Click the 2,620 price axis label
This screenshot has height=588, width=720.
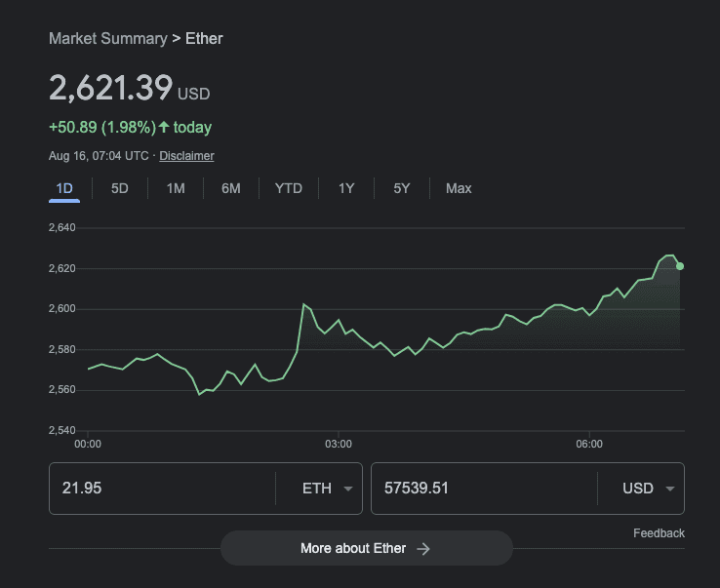coord(62,268)
